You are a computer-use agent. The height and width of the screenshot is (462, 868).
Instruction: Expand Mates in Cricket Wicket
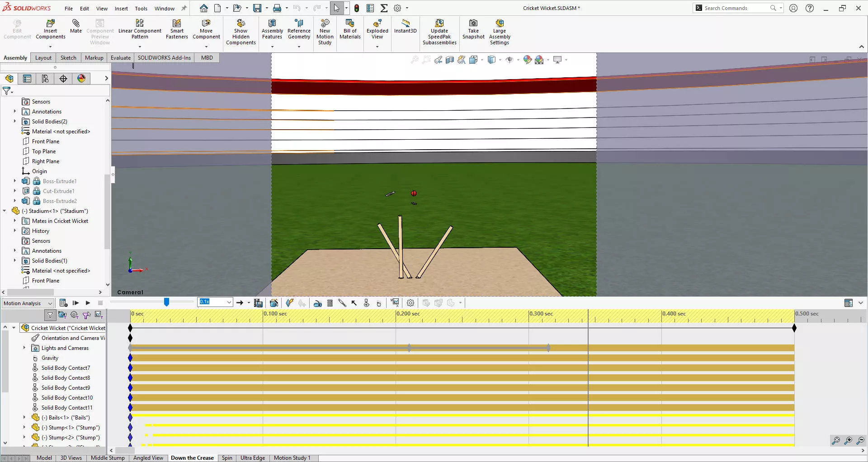[x=15, y=221]
